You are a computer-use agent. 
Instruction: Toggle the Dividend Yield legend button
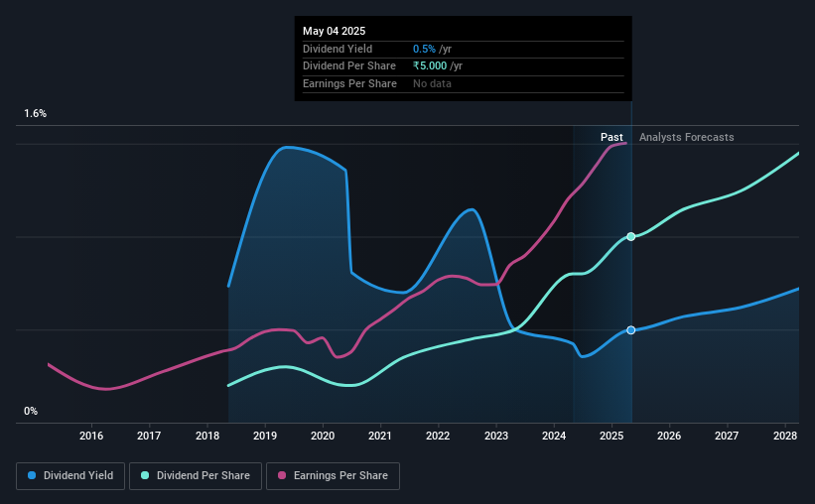pyautogui.click(x=70, y=476)
